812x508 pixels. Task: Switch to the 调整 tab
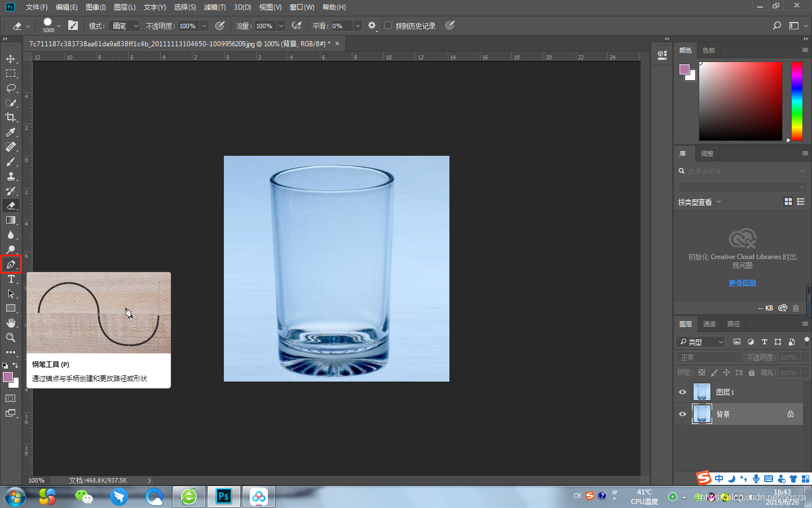[x=707, y=154]
